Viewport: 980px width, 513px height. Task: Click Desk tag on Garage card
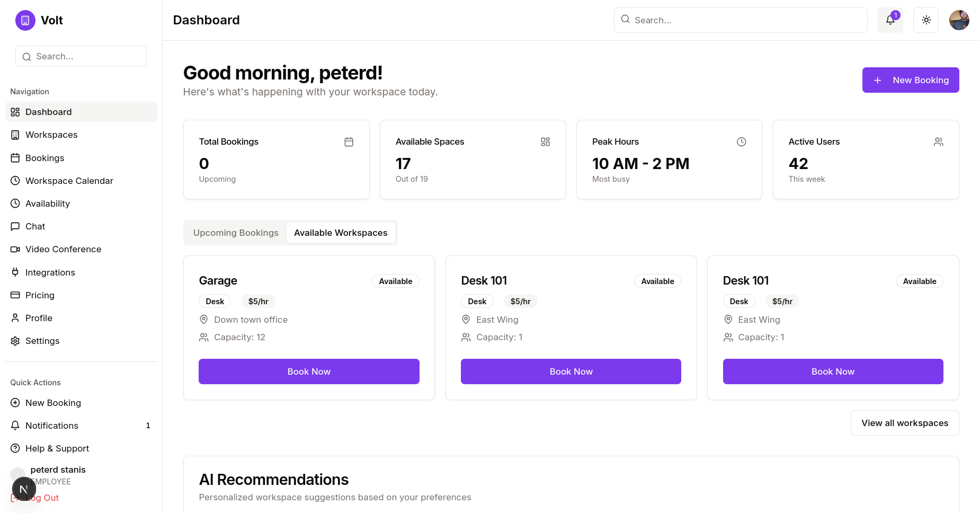coord(215,302)
